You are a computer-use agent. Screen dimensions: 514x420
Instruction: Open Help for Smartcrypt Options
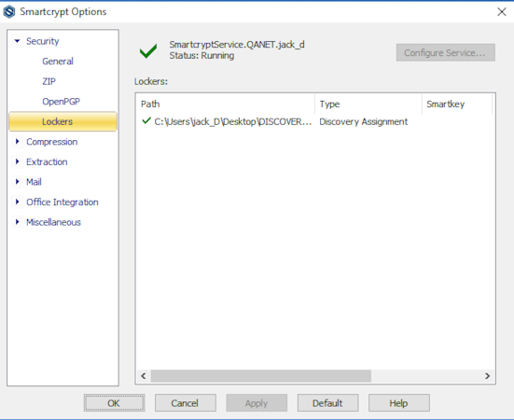coord(399,403)
